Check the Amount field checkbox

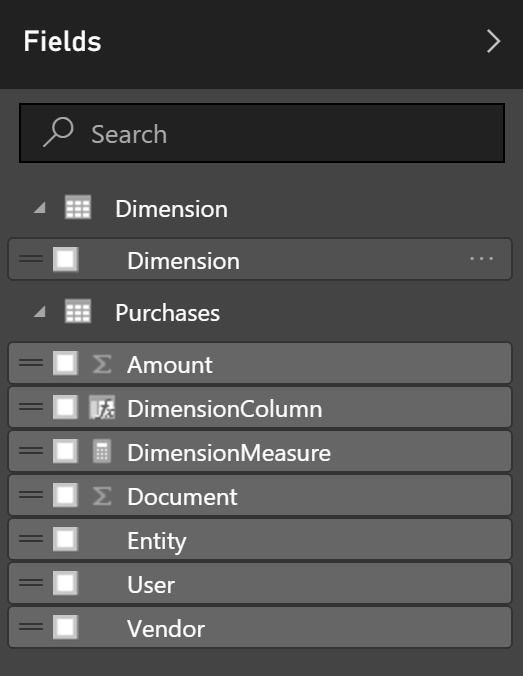coord(66,363)
